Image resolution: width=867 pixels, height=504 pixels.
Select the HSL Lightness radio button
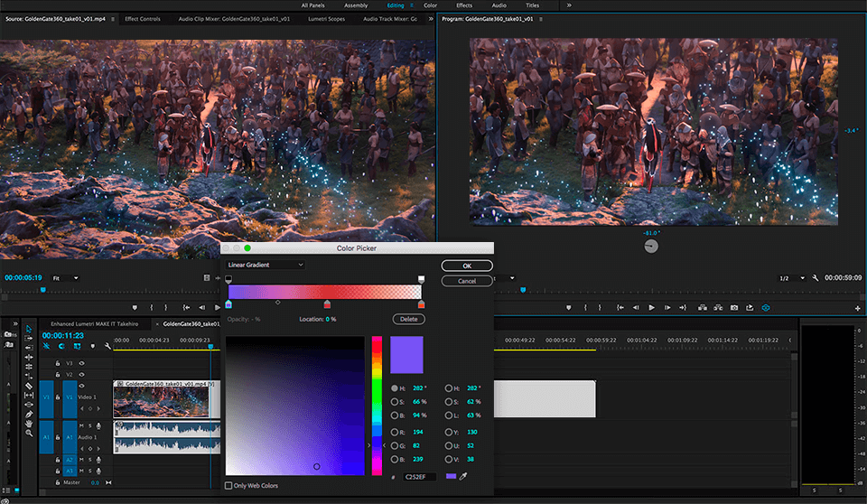coord(449,415)
